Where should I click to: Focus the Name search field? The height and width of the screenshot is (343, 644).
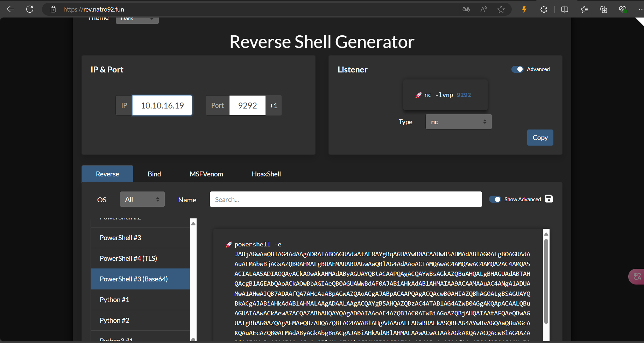pos(346,199)
